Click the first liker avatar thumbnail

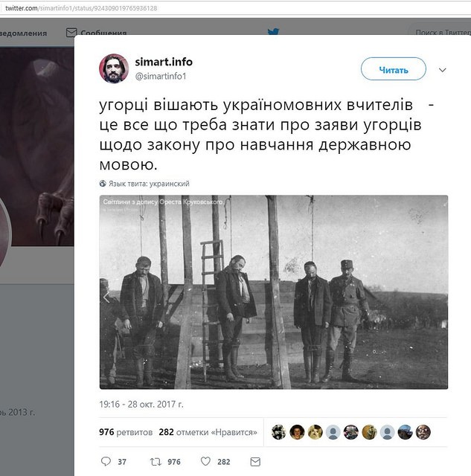click(278, 432)
